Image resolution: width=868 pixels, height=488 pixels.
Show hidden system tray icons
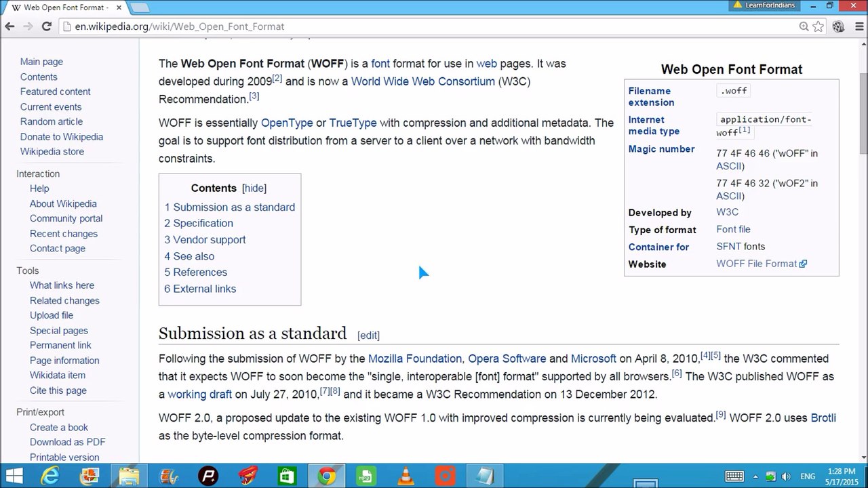756,476
